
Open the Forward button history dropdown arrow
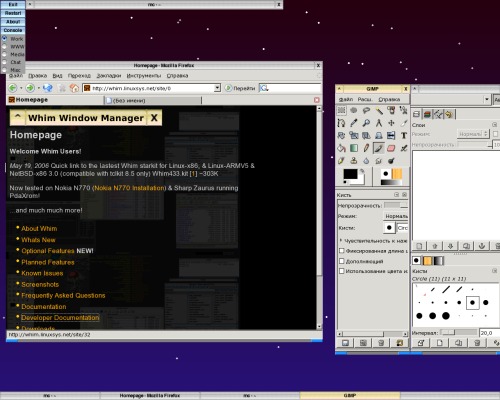click(38, 88)
